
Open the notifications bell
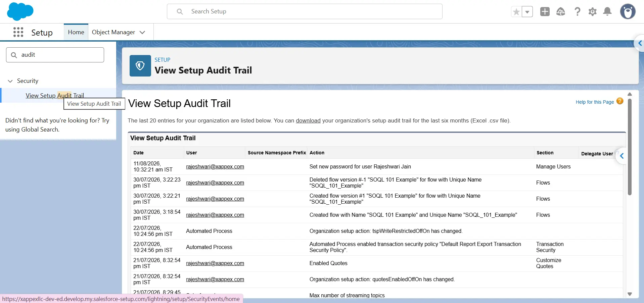click(607, 11)
